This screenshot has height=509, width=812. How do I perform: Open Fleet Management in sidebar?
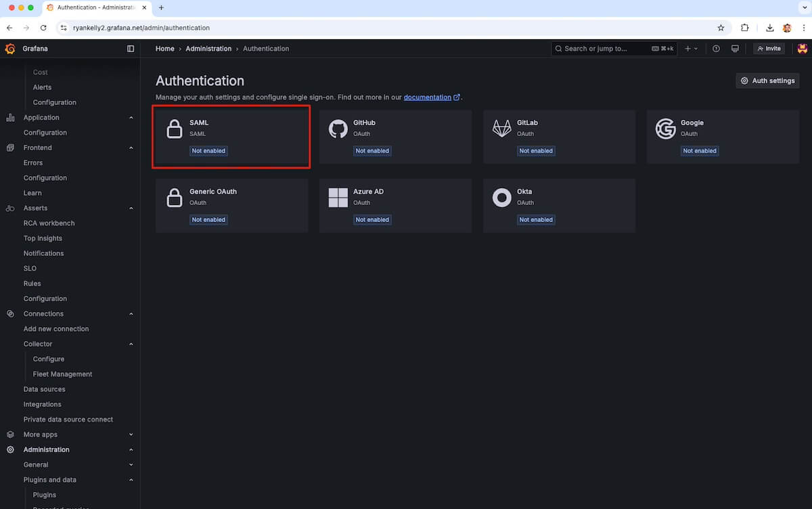62,374
